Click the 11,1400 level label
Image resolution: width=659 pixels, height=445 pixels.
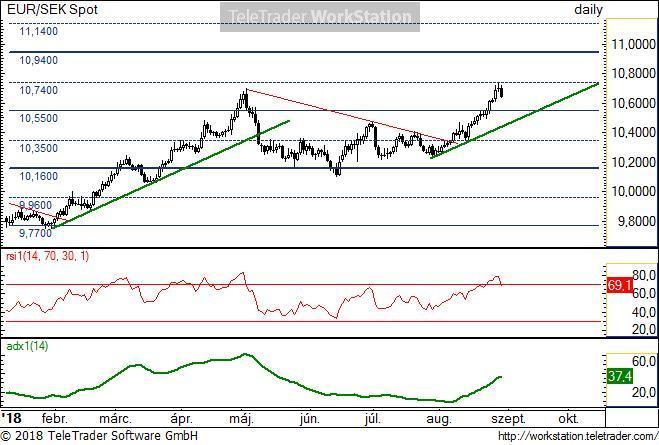pyautogui.click(x=39, y=31)
